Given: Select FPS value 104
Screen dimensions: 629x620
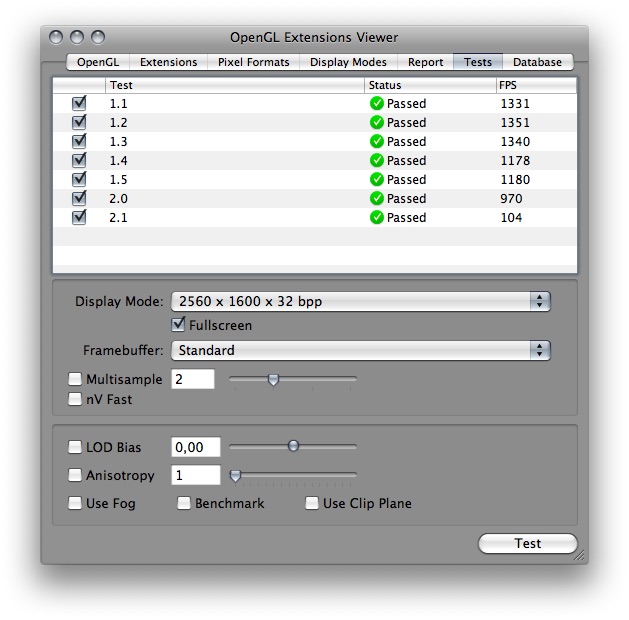Looking at the screenshot, I should click(x=511, y=217).
